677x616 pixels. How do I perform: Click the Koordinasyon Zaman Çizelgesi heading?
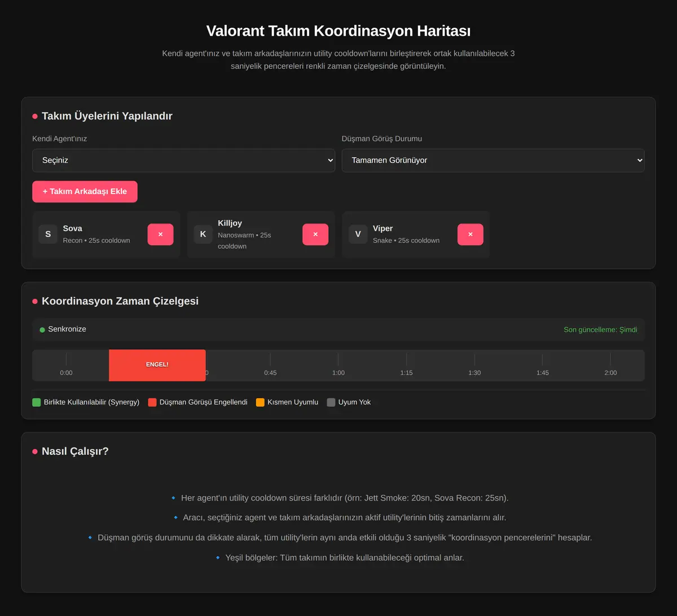(x=120, y=301)
